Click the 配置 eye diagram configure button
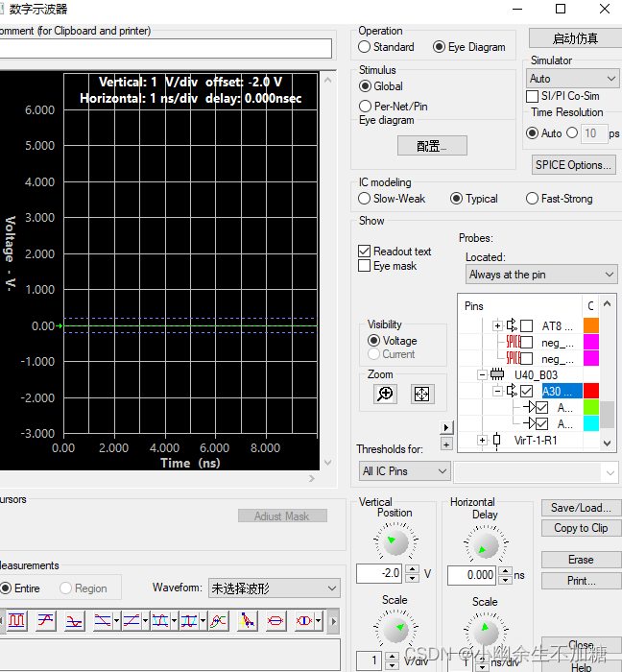The image size is (622, 672). point(432,146)
